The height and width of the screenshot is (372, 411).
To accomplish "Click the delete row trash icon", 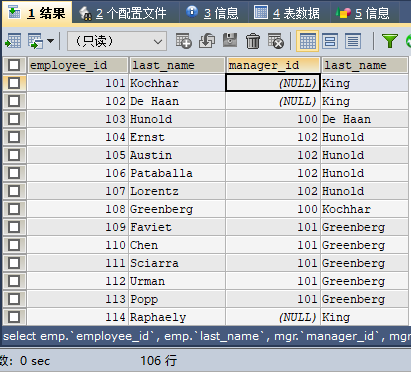I will pos(253,41).
